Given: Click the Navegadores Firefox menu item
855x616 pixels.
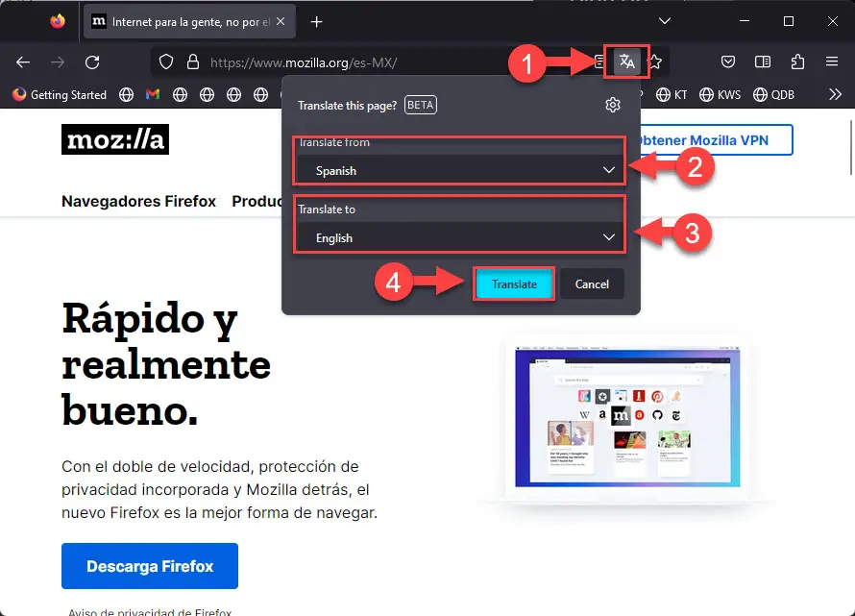Looking at the screenshot, I should pos(139,202).
